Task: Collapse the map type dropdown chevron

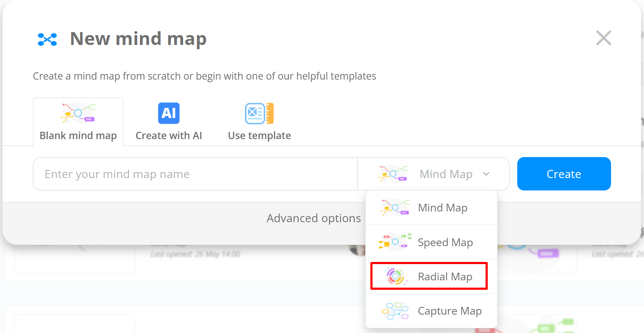Action: (486, 174)
